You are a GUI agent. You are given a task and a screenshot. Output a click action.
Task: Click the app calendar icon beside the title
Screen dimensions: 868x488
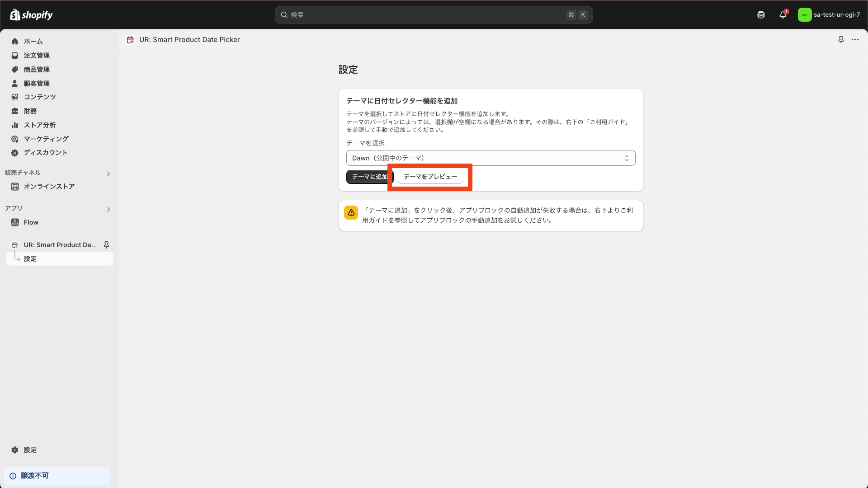click(130, 40)
